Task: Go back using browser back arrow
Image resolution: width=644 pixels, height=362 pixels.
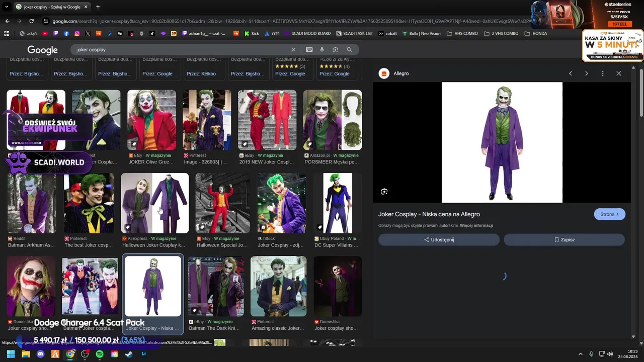Action: (7, 21)
